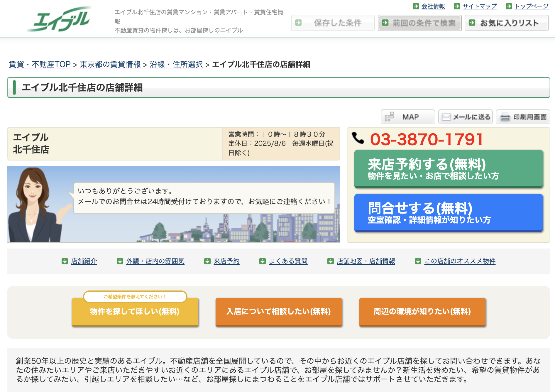Open お気に入りリスト in the header
Image resolution: width=555 pixels, height=392 pixels.
[x=506, y=23]
